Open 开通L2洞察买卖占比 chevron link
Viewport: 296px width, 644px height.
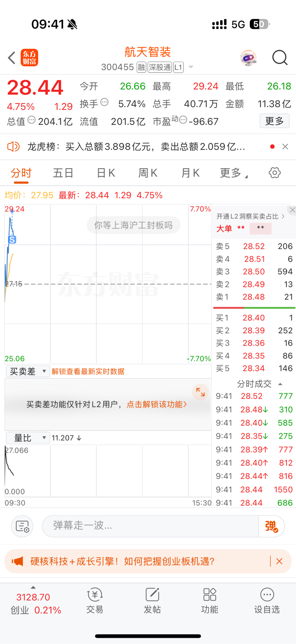point(251,216)
